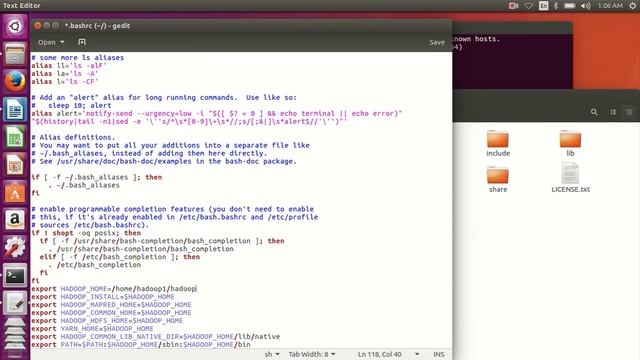Click the 'nown hosts.' text in Terminal window
This screenshot has width=640, height=360.
(x=476, y=39)
